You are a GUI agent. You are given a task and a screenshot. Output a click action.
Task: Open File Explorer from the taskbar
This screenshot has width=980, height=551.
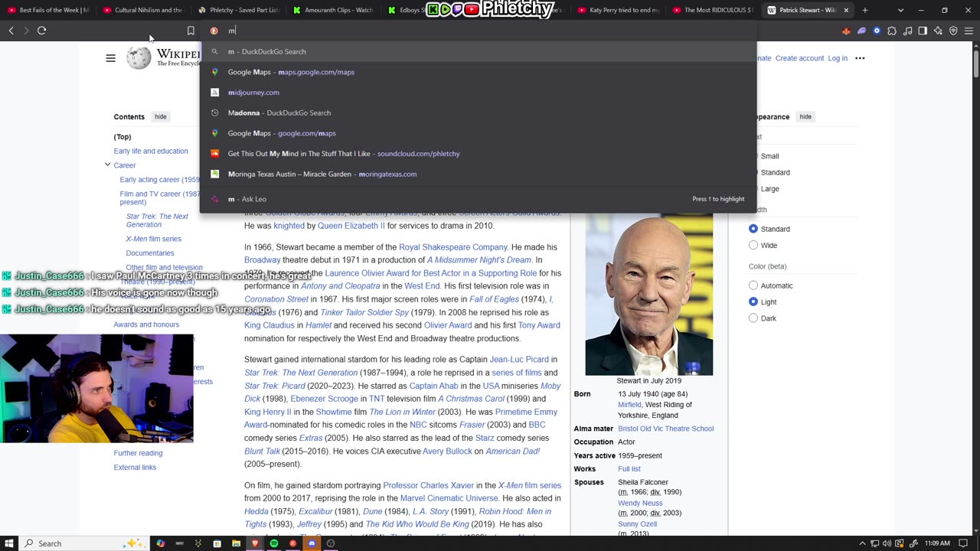pyautogui.click(x=236, y=543)
